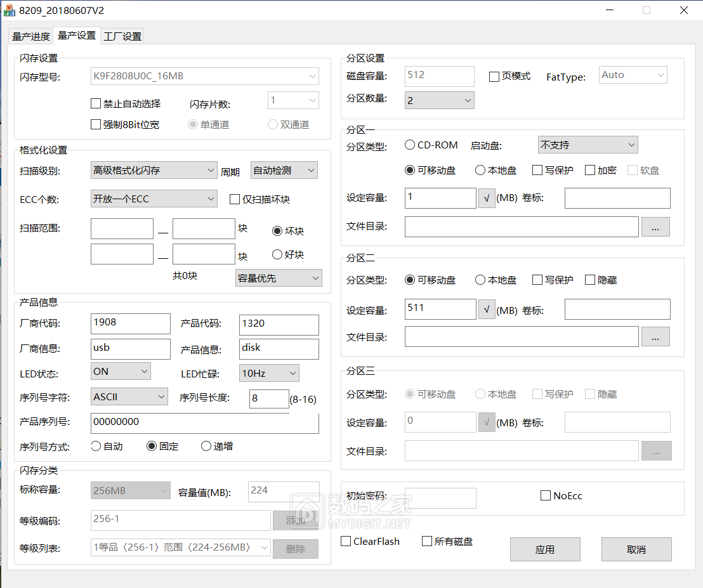This screenshot has width=703, height=588.
Task: Switch to the 量产进度 tab
Action: pyautogui.click(x=30, y=36)
